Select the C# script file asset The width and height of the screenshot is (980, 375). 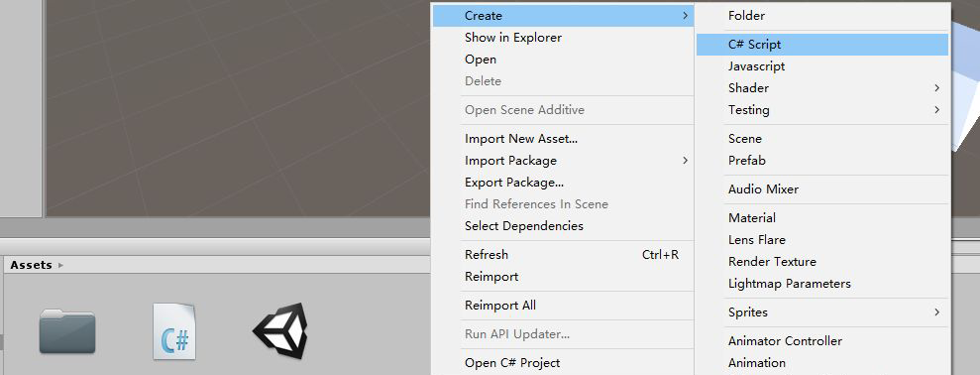(x=174, y=331)
